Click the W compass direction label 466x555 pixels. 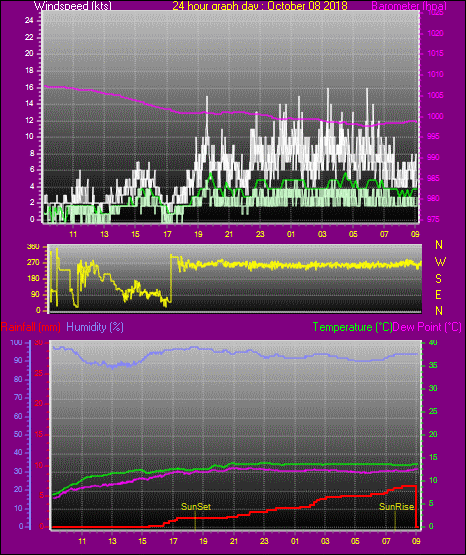pos(440,262)
